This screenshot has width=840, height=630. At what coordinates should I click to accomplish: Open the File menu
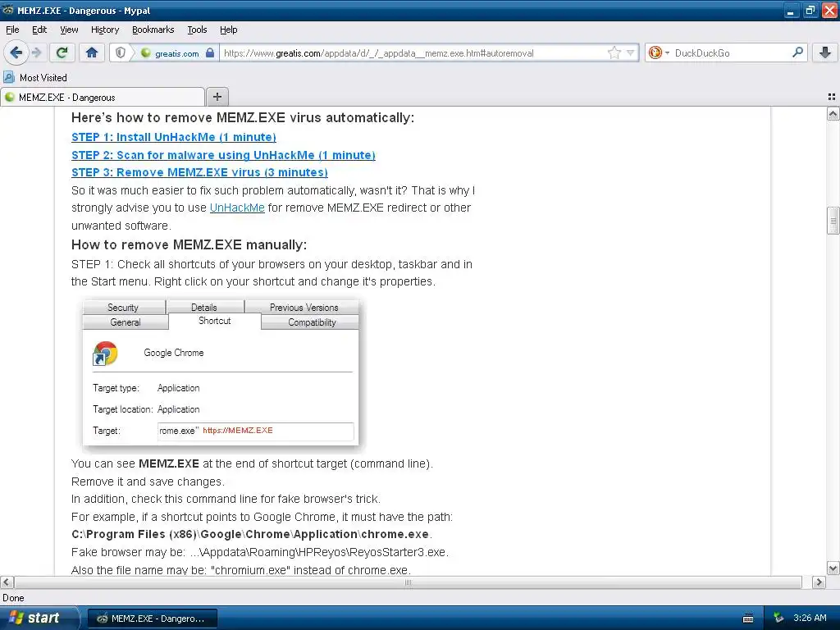[x=12, y=30]
